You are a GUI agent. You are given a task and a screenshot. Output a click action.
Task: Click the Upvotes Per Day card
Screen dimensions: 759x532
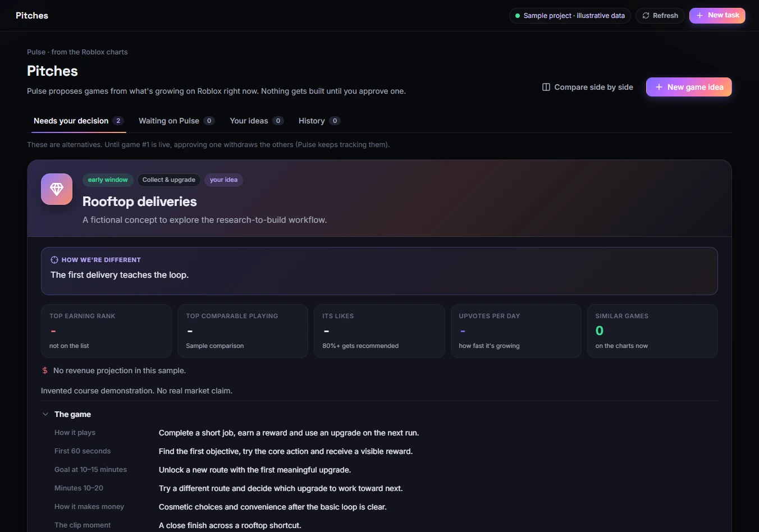[516, 331]
